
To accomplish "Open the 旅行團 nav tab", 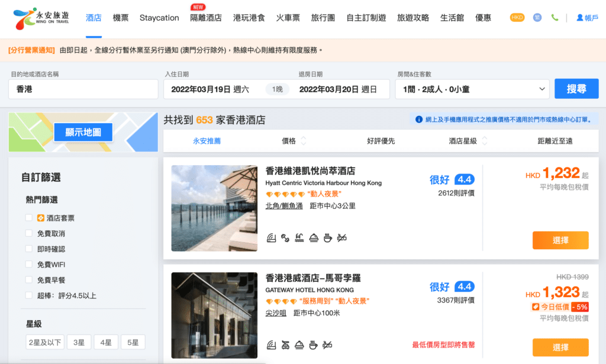I will click(323, 18).
